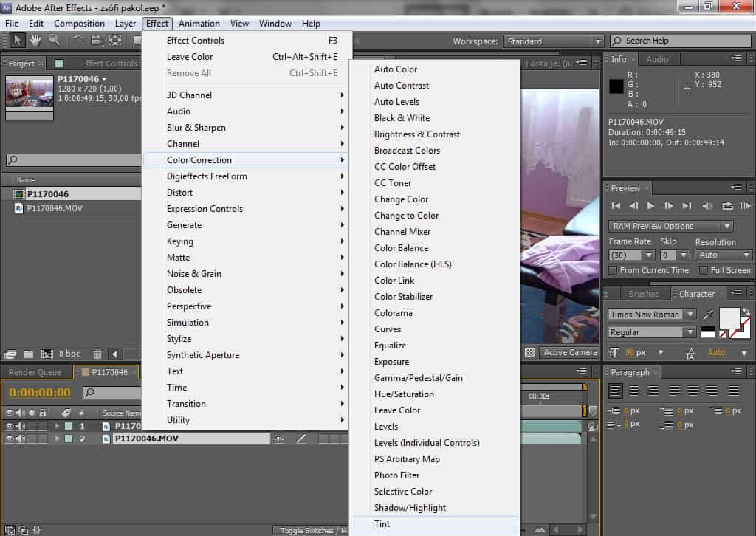The image size is (756, 536).
Task: Select the Hand tool in the toolbar
Action: pos(35,41)
